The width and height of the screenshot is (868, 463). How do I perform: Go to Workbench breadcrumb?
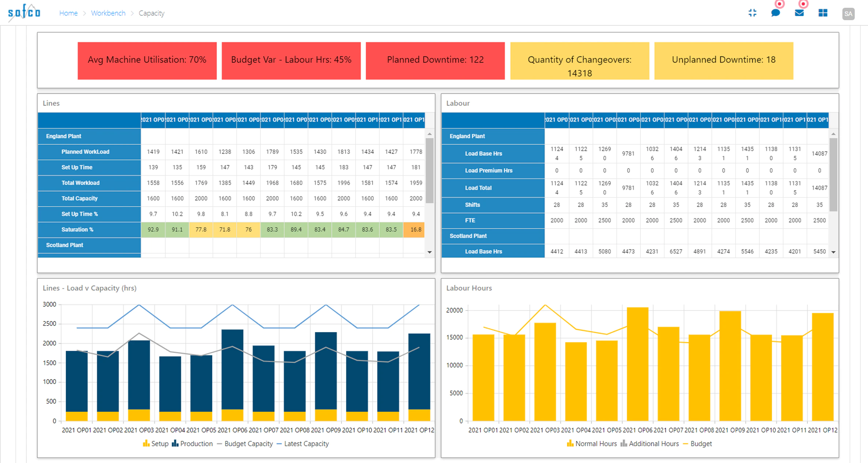108,13
